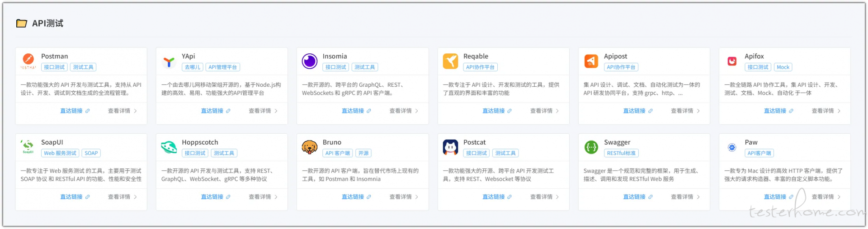The height and width of the screenshot is (229, 868).
Task: View Insomia details via 查看详情
Action: 404,111
